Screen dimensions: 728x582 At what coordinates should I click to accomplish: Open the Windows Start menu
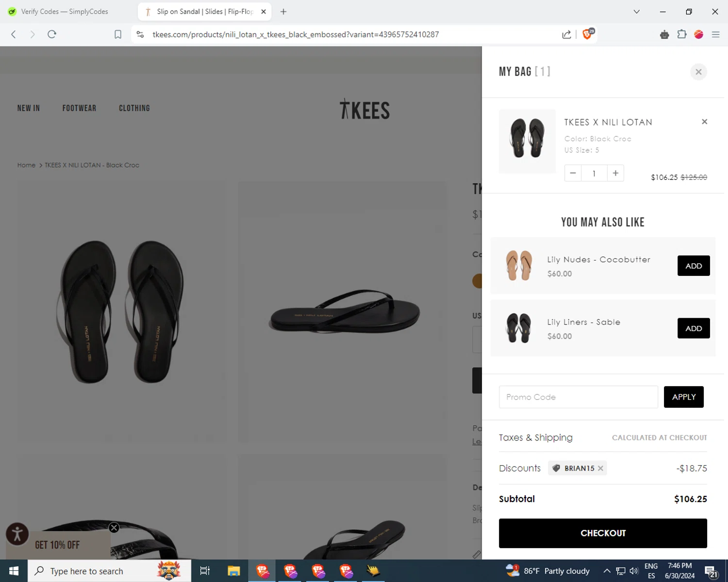point(14,571)
